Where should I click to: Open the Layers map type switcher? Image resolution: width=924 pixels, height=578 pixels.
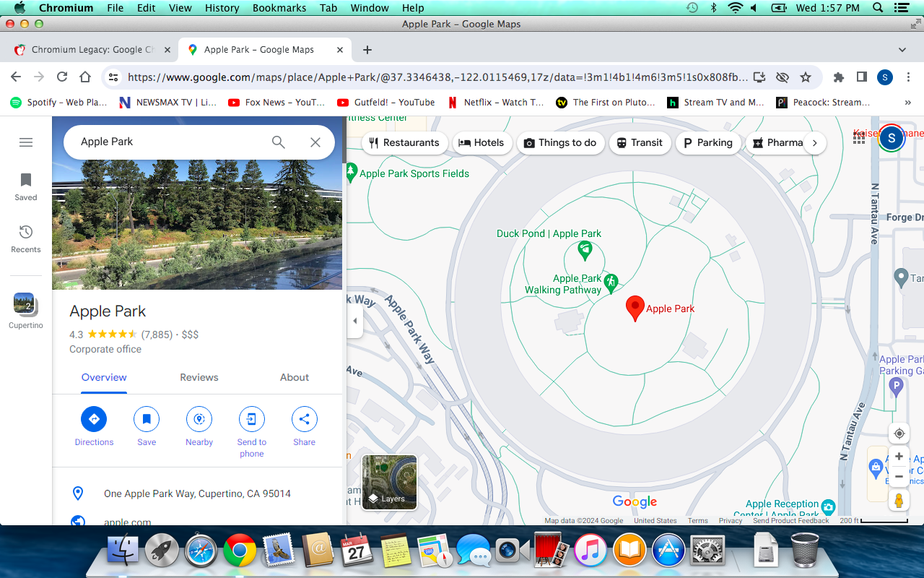click(x=389, y=482)
